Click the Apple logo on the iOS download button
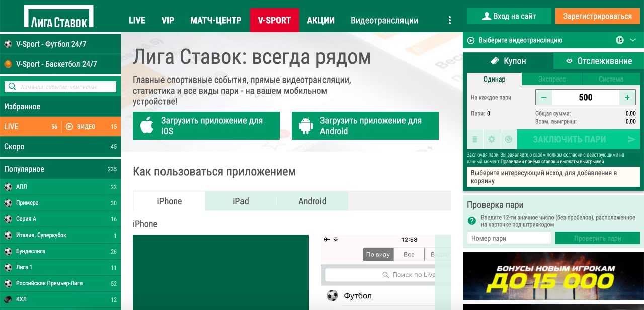 point(147,126)
